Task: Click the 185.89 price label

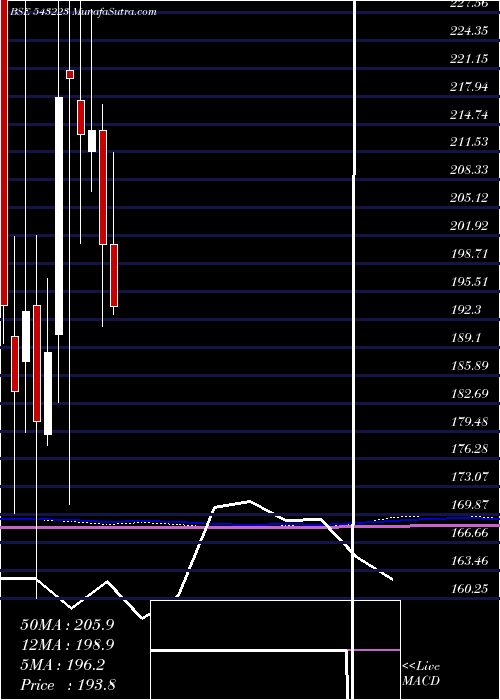Action: point(469,366)
